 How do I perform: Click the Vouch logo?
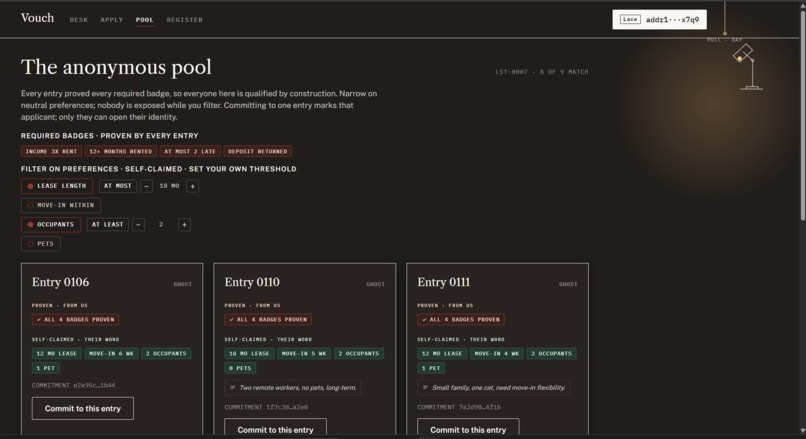point(37,18)
